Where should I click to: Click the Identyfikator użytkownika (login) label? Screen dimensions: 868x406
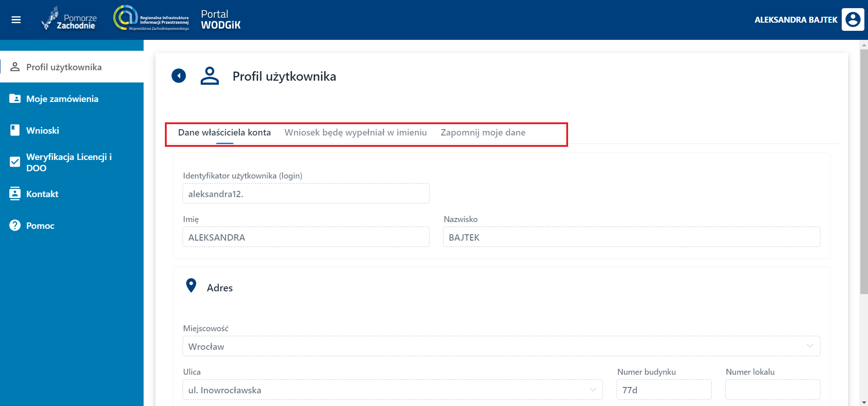(x=242, y=176)
